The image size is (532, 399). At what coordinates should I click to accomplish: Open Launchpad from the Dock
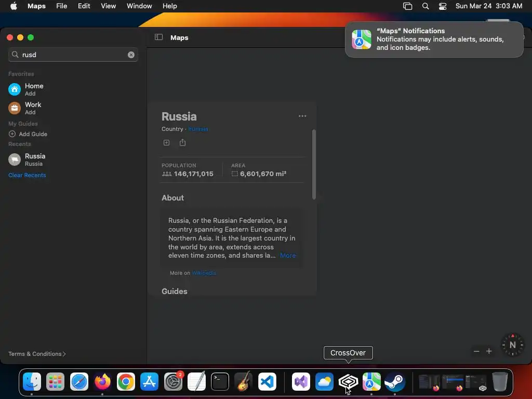pyautogui.click(x=55, y=382)
